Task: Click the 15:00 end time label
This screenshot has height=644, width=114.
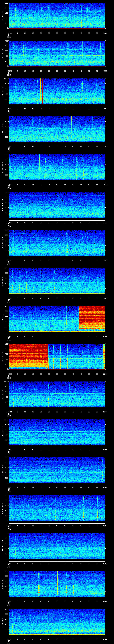Action: tap(105, 525)
